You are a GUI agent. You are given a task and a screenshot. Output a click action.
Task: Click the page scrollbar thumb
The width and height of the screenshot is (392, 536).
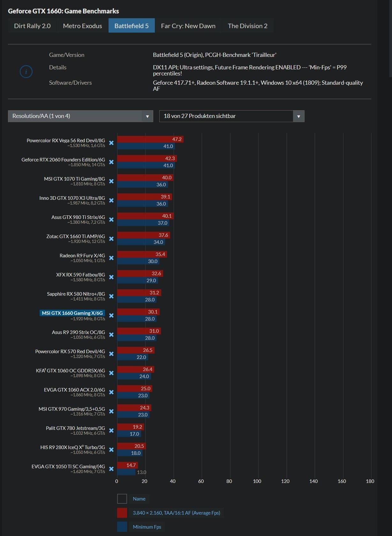[x=390, y=38]
